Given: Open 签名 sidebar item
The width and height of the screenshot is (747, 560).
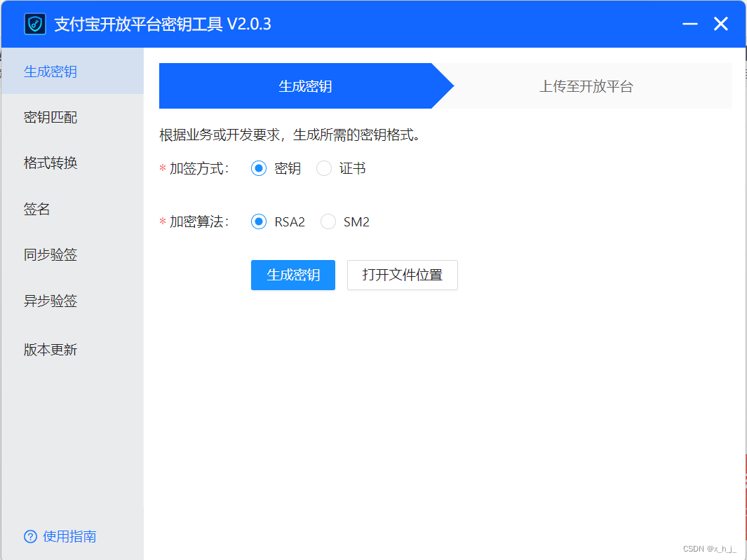Looking at the screenshot, I should coord(72,209).
